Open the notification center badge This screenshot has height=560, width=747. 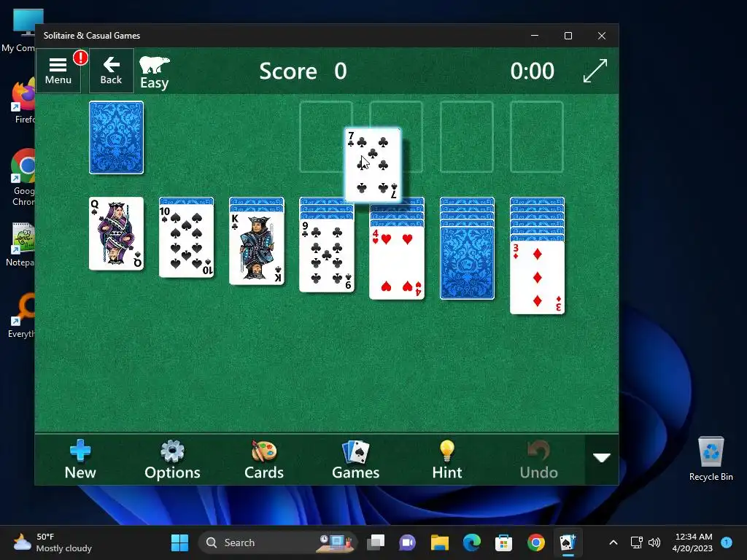[727, 542]
